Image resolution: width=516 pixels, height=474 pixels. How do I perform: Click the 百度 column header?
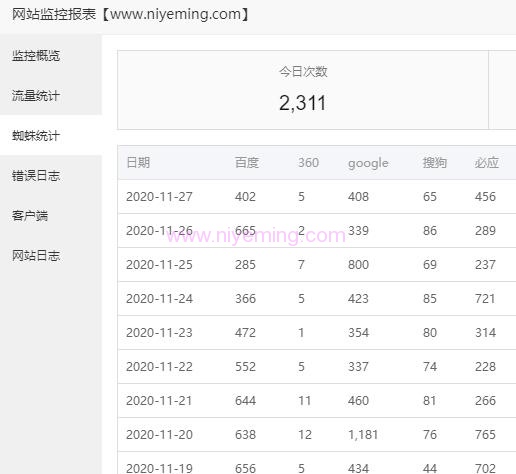pyautogui.click(x=247, y=163)
